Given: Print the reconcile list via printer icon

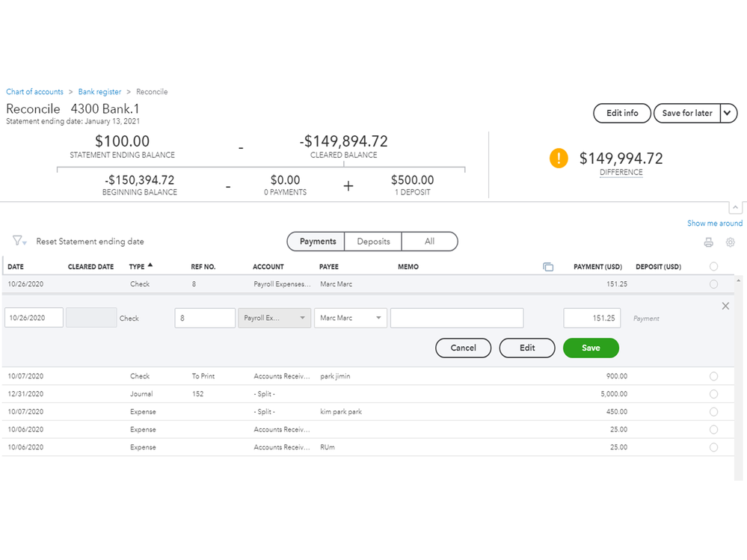Looking at the screenshot, I should pyautogui.click(x=708, y=242).
